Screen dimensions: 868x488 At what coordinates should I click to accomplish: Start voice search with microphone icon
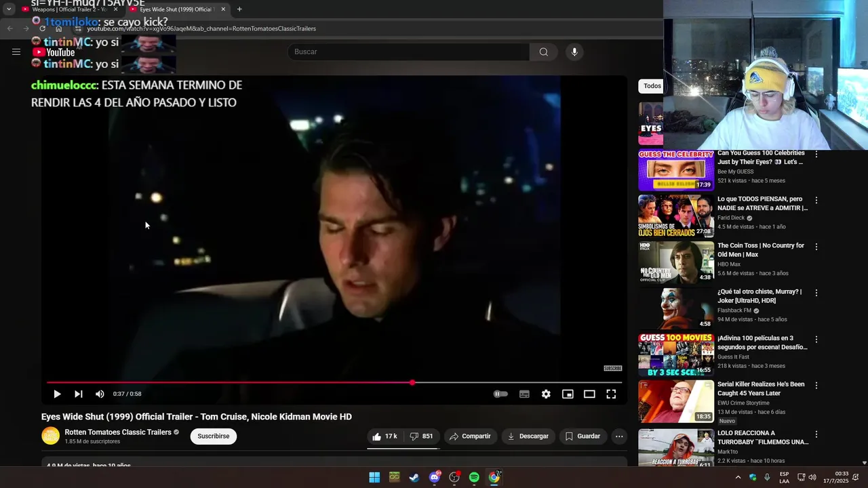coord(574,52)
